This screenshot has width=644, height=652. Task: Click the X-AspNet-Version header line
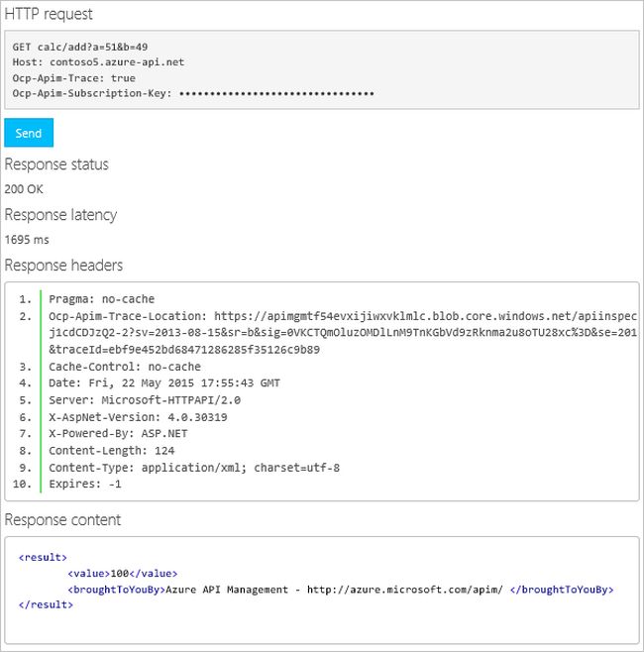[x=138, y=417]
